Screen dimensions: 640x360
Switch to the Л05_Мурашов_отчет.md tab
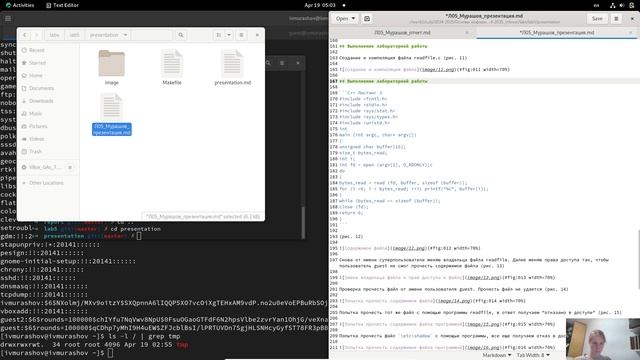point(402,32)
